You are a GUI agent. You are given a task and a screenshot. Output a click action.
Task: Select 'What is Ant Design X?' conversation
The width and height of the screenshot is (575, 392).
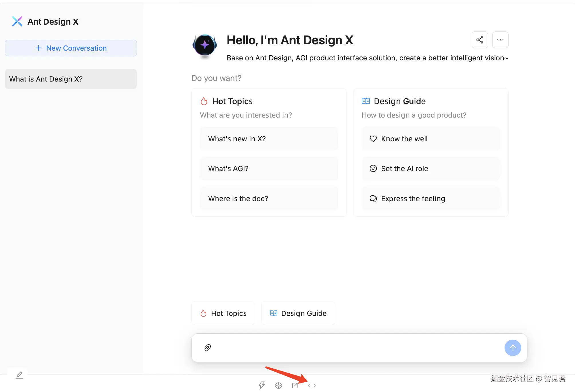point(71,79)
